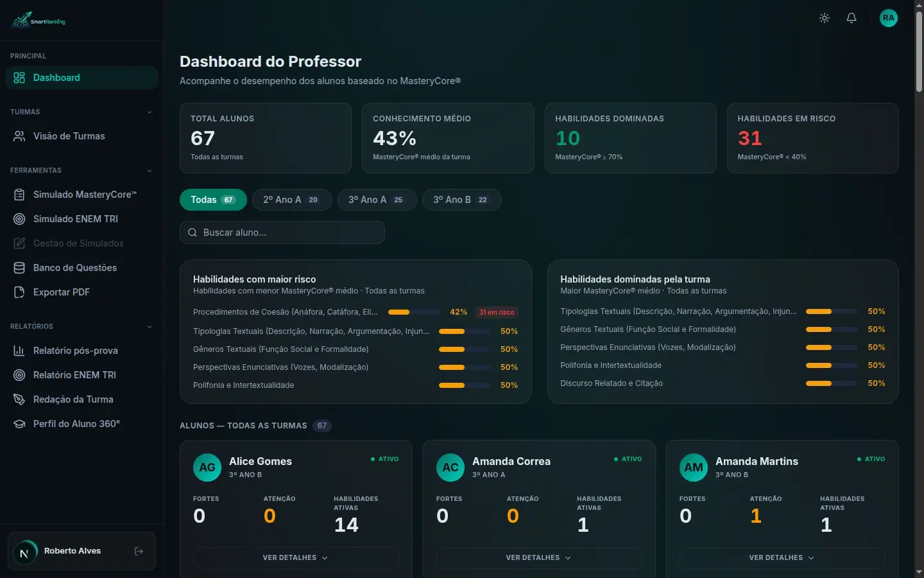
Task: Click the Perfil do Aluno 360° graduation icon
Action: pyautogui.click(x=19, y=424)
